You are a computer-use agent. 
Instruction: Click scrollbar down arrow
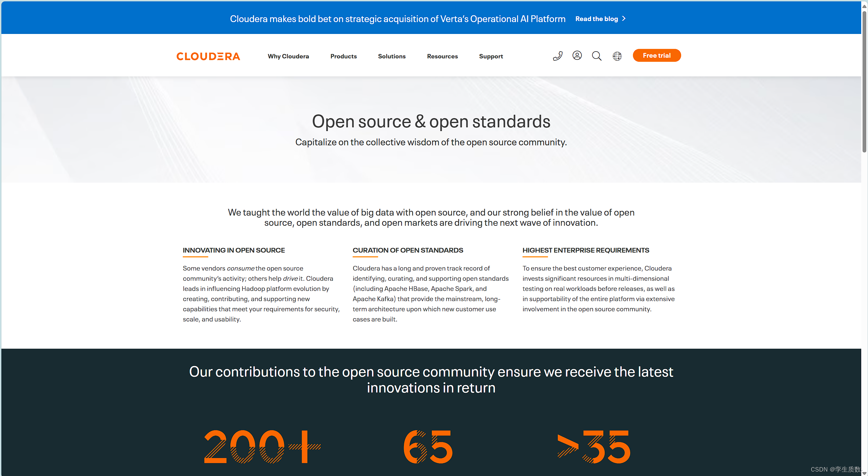tap(864, 473)
